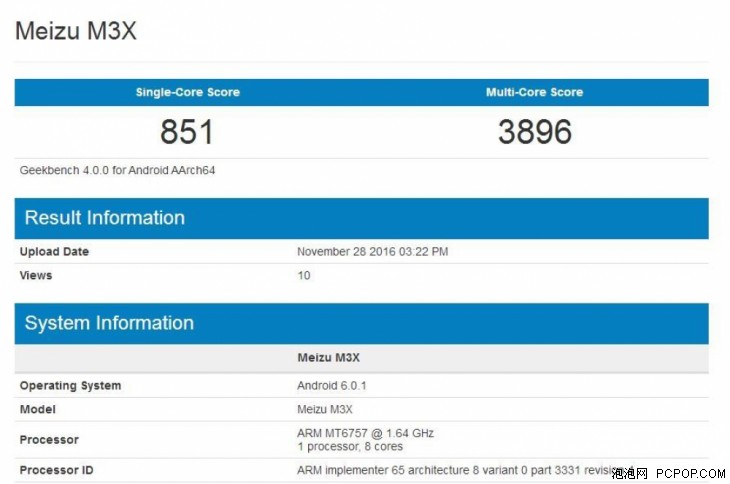Screen dimensions: 730x484
Task: Click the Result Information section header
Action: (x=105, y=218)
